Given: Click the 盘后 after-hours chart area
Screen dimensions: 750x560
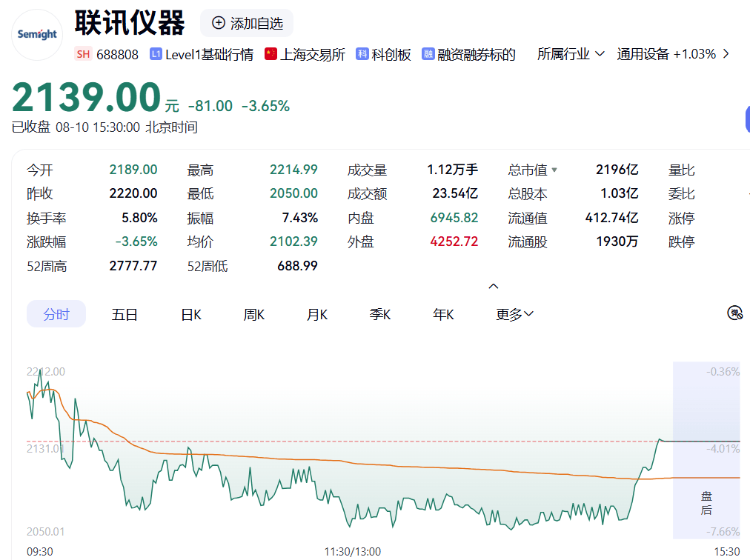Looking at the screenshot, I should [706, 450].
